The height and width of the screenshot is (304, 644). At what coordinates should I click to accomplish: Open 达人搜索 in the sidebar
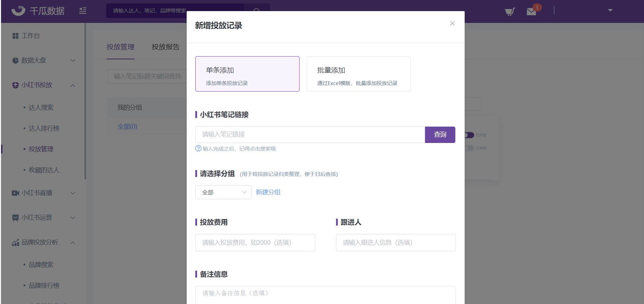pyautogui.click(x=41, y=108)
